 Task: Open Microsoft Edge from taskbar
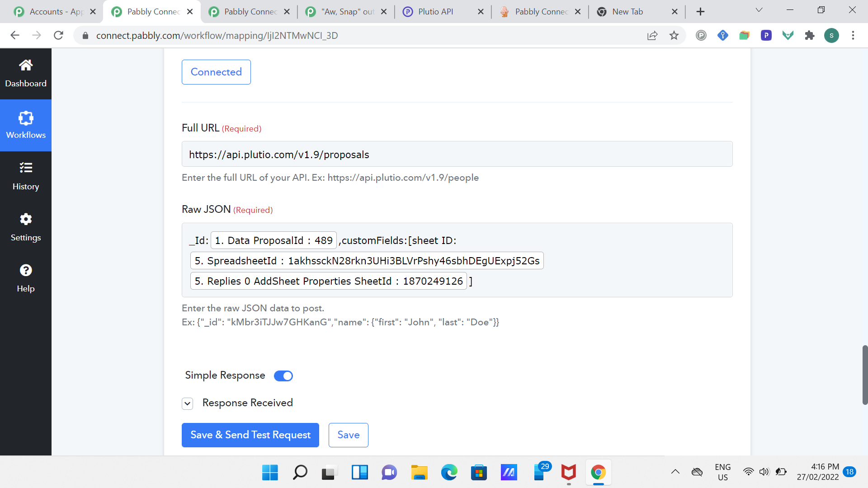(x=449, y=473)
